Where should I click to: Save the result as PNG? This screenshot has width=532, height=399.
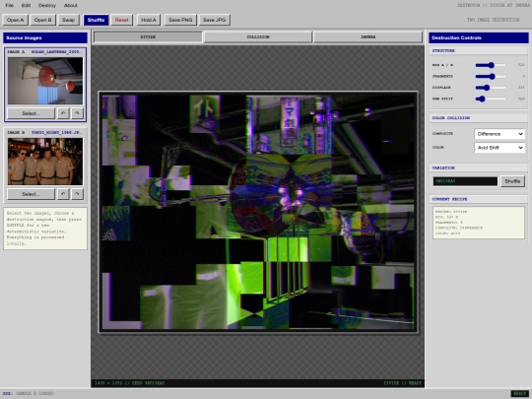[180, 20]
